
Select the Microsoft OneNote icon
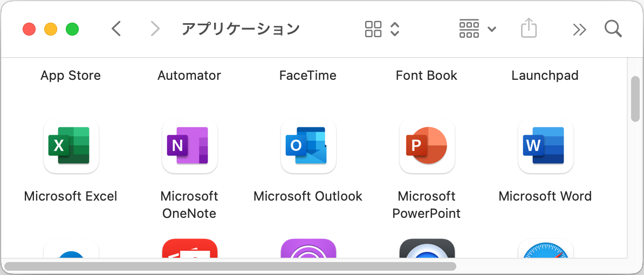coord(189,146)
